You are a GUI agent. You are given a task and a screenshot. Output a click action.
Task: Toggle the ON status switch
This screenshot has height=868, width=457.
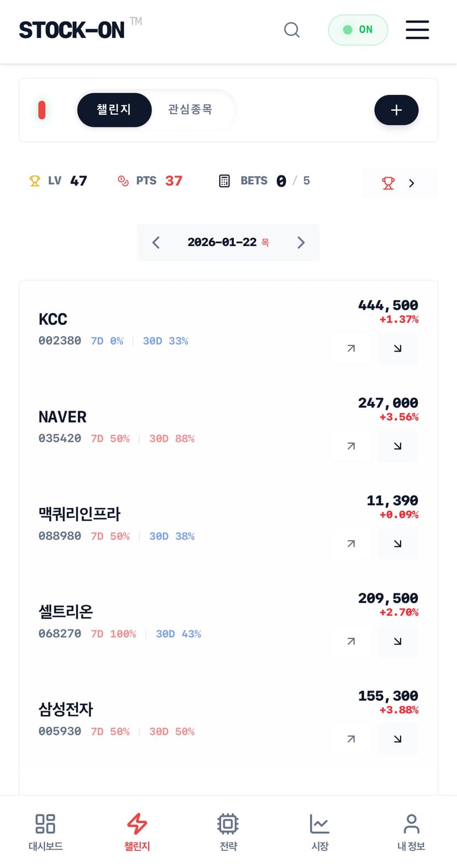[x=358, y=30]
